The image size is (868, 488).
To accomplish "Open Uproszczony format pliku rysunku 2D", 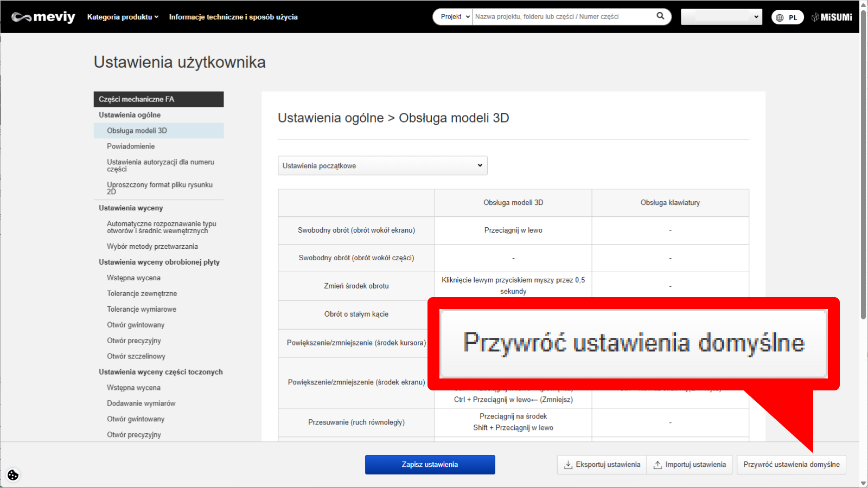I will [x=159, y=188].
